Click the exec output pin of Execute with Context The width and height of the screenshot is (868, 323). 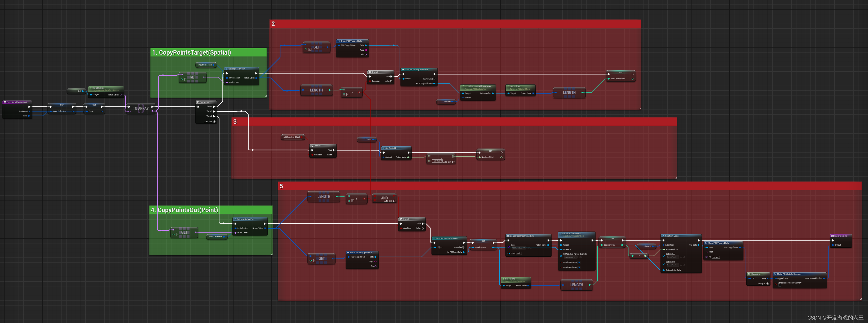click(x=29, y=107)
